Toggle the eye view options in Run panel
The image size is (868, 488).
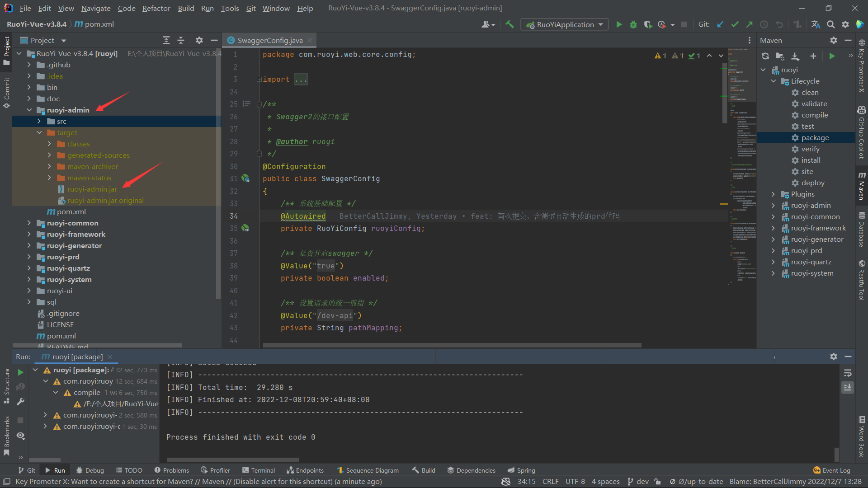pyautogui.click(x=20, y=436)
